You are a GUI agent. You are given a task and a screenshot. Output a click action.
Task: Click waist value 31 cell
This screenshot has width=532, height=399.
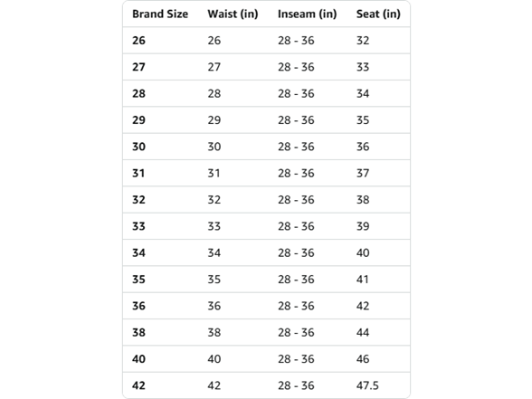click(214, 173)
